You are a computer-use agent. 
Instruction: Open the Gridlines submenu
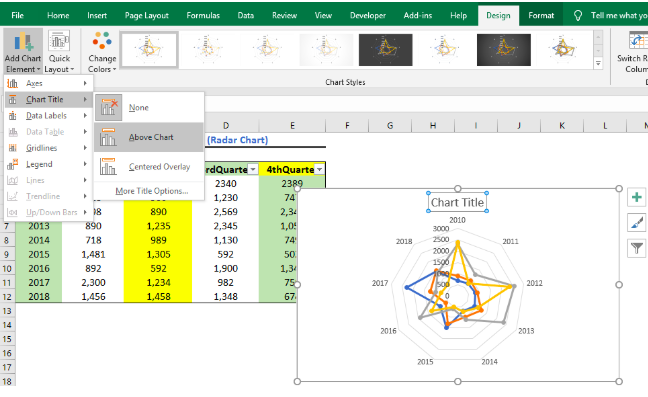coord(48,148)
